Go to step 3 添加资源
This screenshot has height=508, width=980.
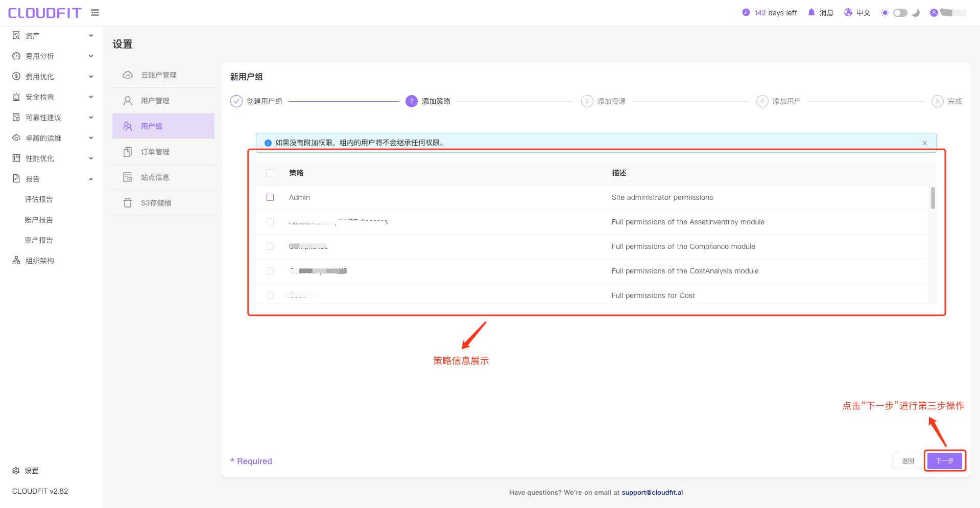[604, 101]
